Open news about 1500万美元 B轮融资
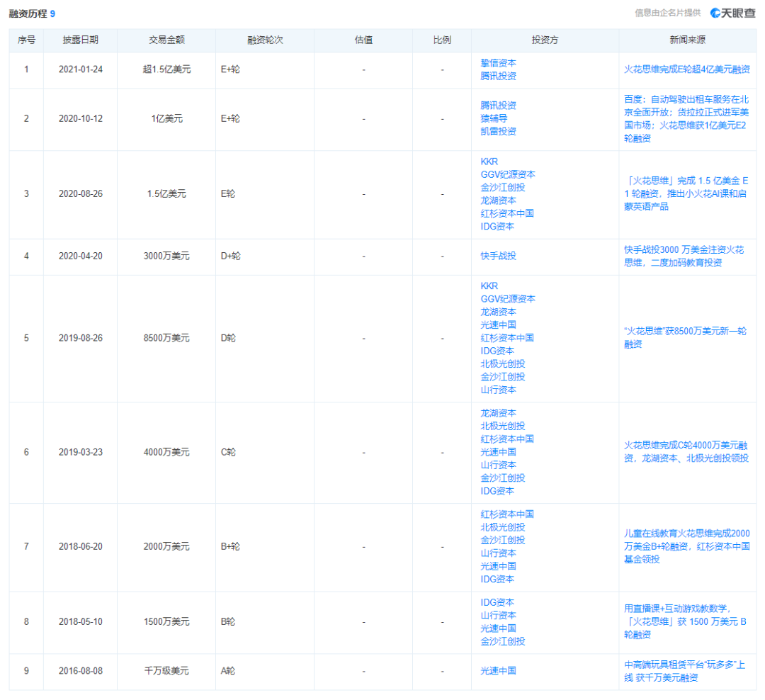 coord(685,621)
